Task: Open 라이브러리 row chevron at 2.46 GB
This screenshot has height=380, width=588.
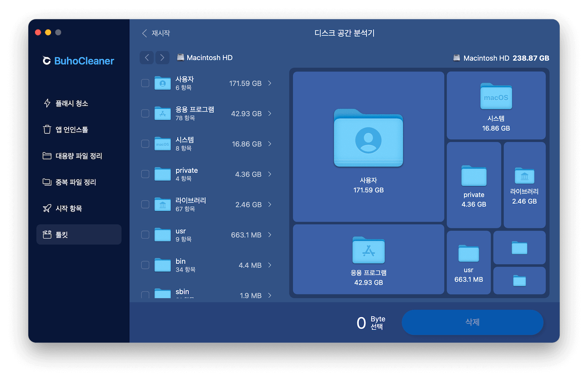Action: (x=270, y=205)
